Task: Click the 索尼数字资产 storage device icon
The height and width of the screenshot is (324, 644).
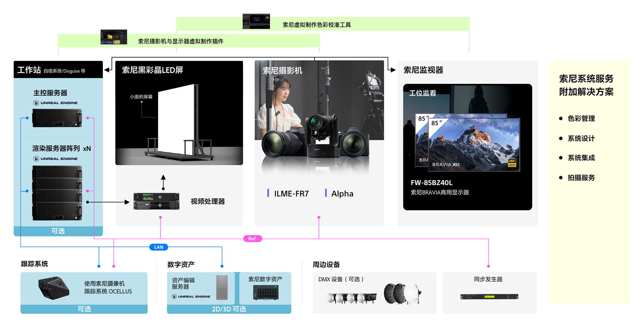Action: 265,293
